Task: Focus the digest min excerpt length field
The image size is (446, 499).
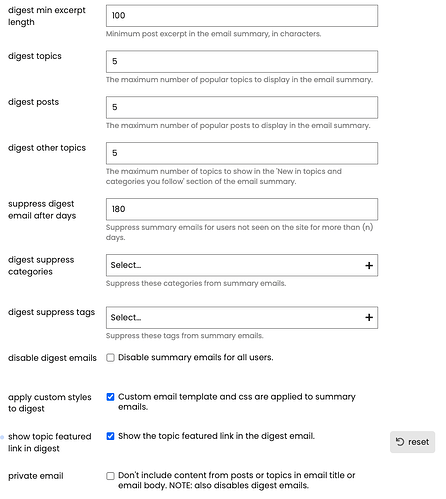Action: [x=242, y=16]
